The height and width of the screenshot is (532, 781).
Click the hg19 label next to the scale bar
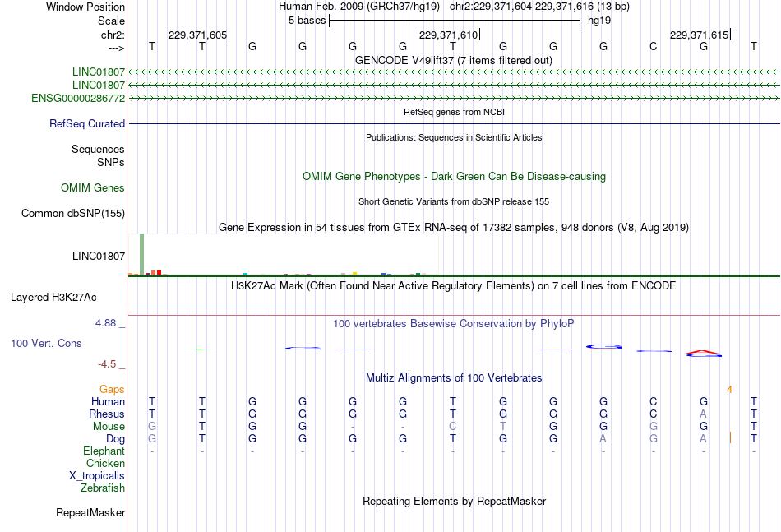[x=599, y=21]
